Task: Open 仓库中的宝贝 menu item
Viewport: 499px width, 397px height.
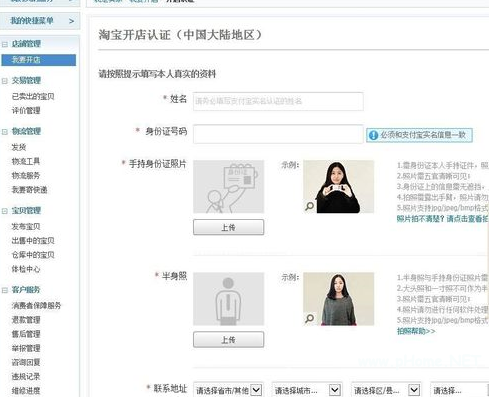Action: click(33, 255)
